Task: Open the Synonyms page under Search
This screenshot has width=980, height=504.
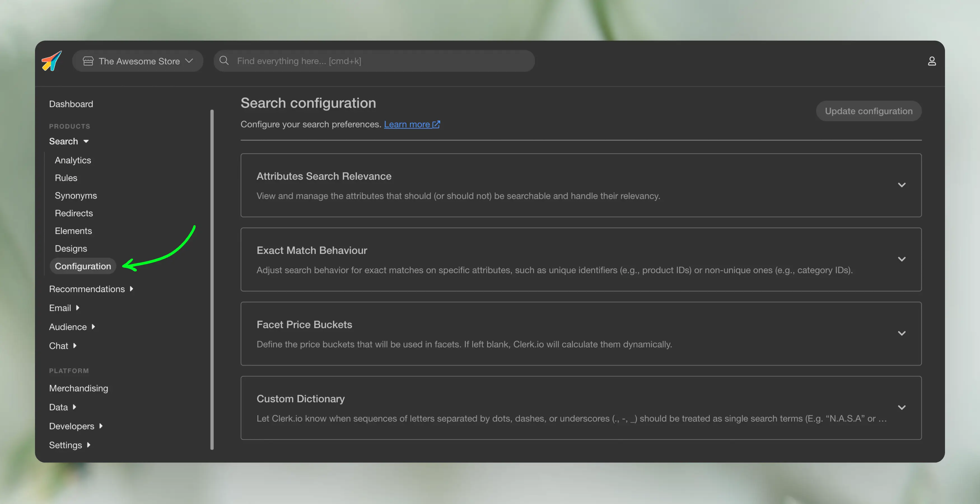Action: tap(76, 195)
